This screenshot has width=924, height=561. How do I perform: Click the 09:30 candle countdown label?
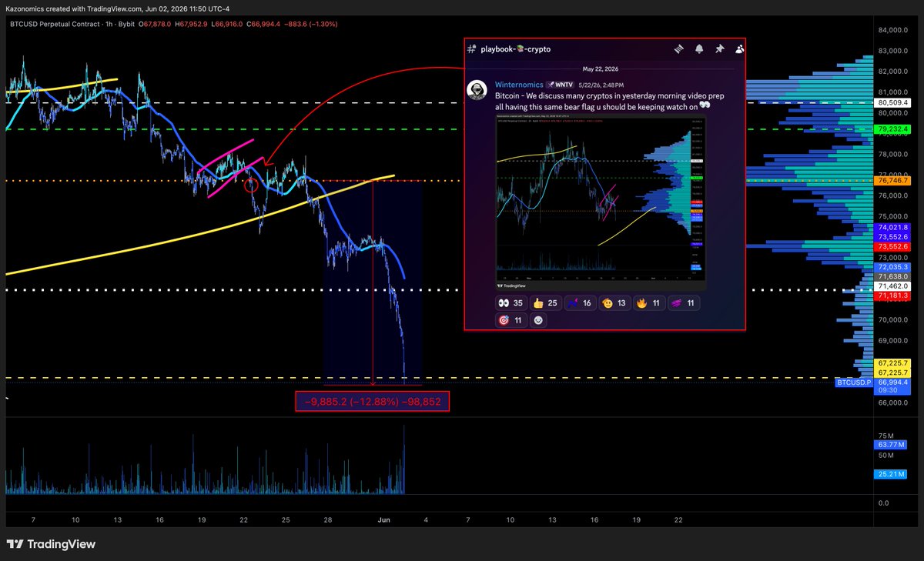coord(887,391)
